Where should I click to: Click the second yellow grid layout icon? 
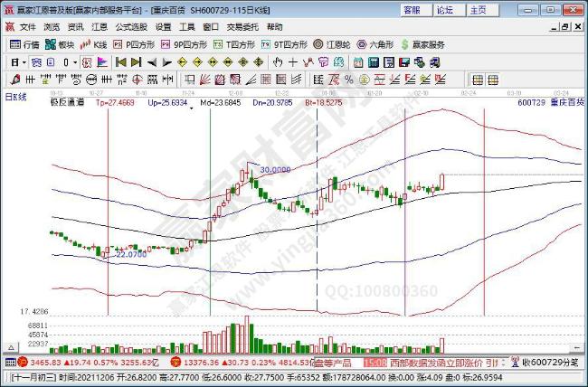click(x=493, y=80)
